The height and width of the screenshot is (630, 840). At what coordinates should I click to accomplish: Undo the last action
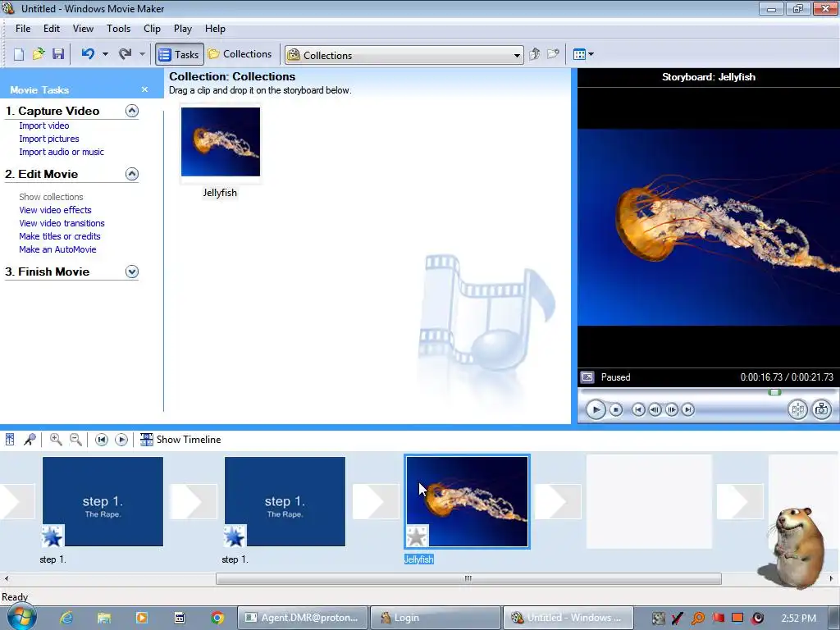[88, 54]
